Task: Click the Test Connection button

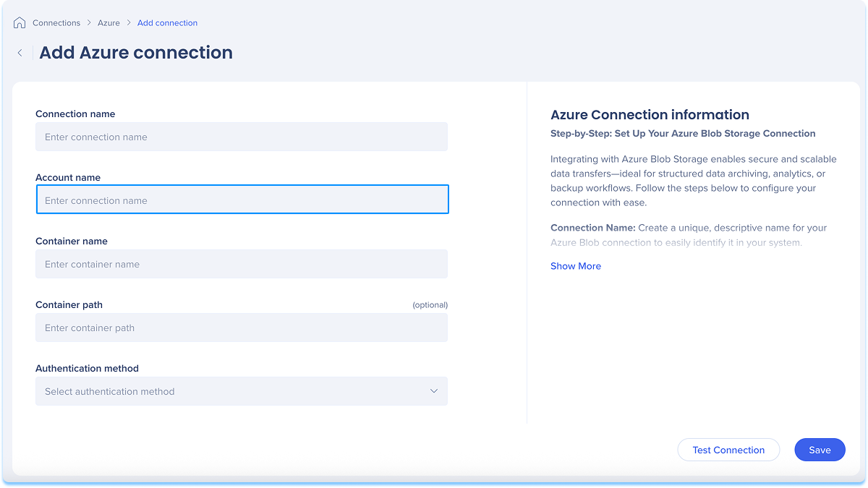Action: (x=728, y=450)
